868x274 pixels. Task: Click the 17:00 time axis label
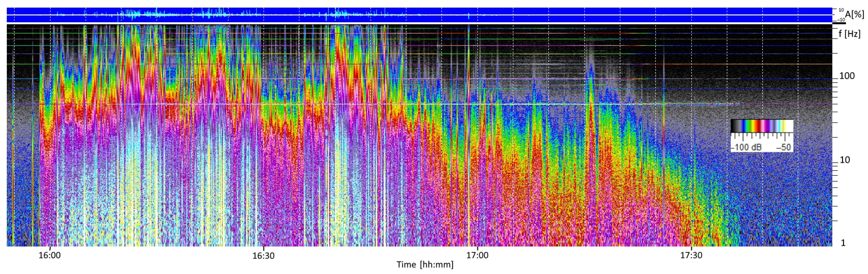tap(477, 255)
